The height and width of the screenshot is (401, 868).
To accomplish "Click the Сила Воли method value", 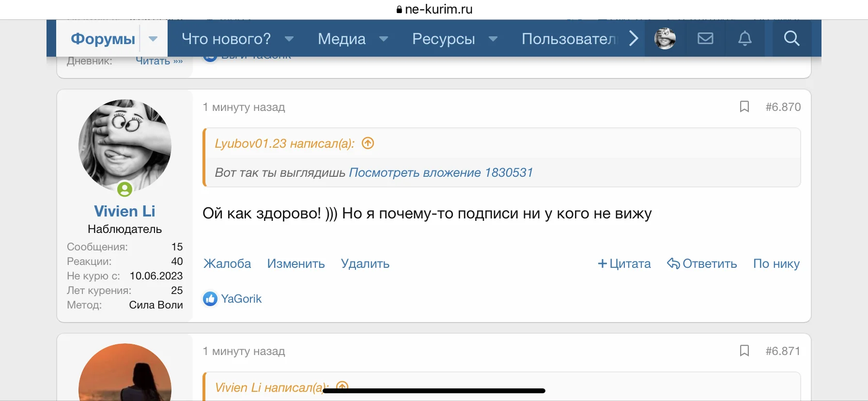I will pyautogui.click(x=156, y=305).
